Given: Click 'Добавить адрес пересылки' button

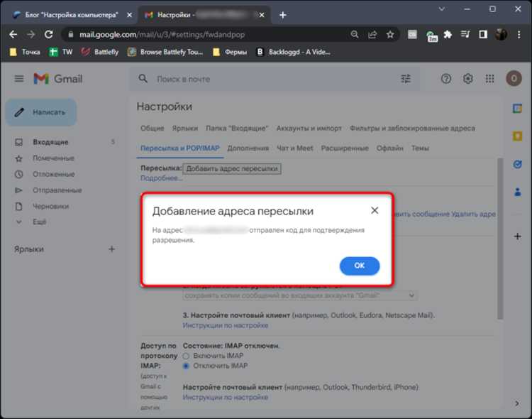Looking at the screenshot, I should [232, 168].
